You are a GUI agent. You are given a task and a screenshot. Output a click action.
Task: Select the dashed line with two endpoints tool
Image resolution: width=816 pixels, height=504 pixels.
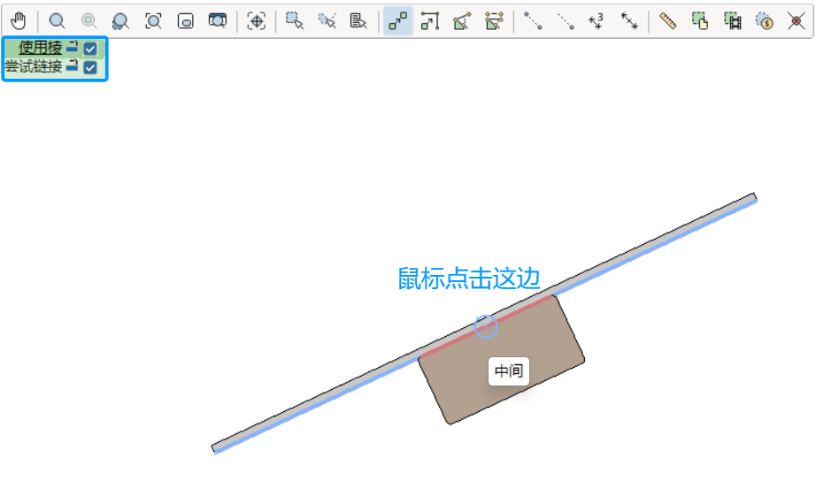[x=533, y=21]
